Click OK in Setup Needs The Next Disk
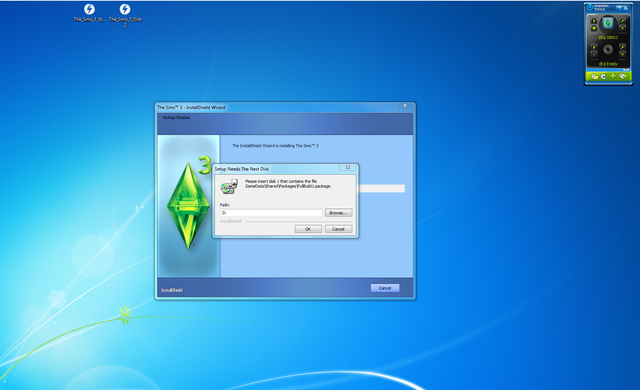Screen dimensions: 640x390 [x=308, y=229]
